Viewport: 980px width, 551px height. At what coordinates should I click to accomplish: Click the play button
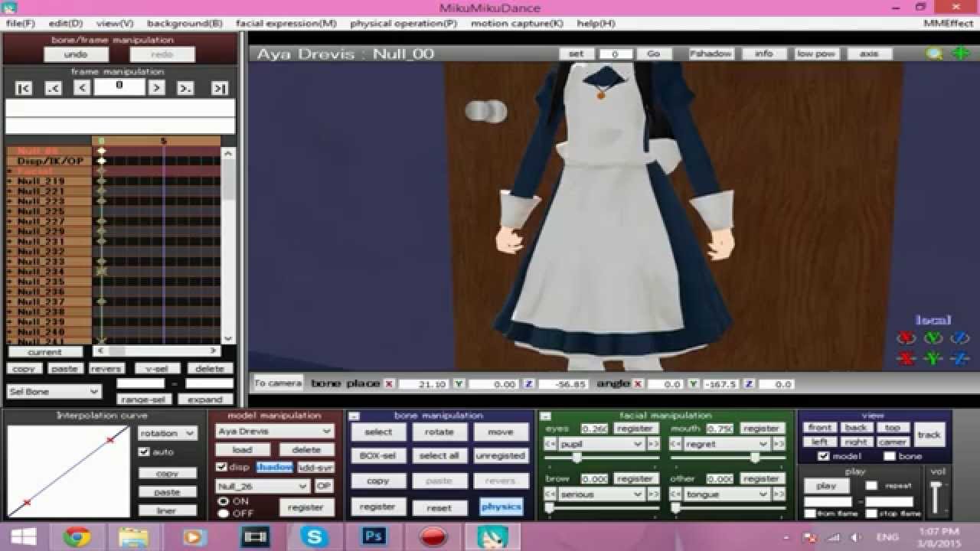coord(826,486)
